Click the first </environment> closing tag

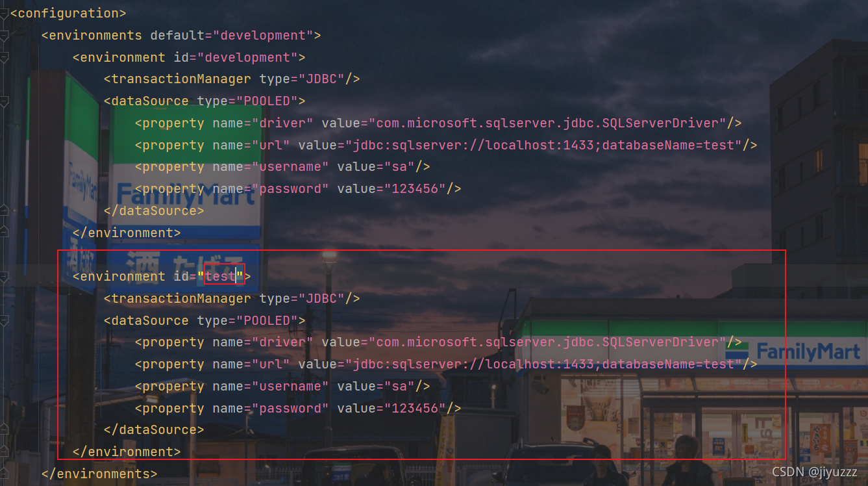coord(127,233)
